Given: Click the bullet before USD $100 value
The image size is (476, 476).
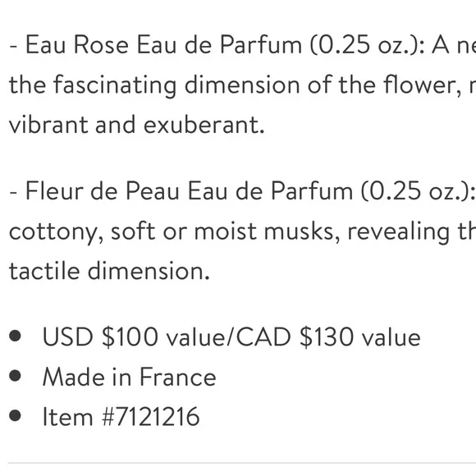Looking at the screenshot, I should pyautogui.click(x=15, y=336).
